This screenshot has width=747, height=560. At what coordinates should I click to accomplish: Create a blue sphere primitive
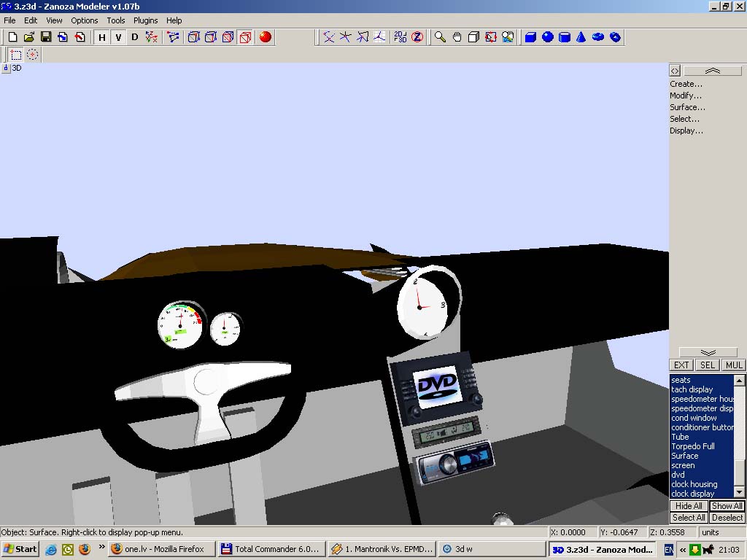point(547,37)
